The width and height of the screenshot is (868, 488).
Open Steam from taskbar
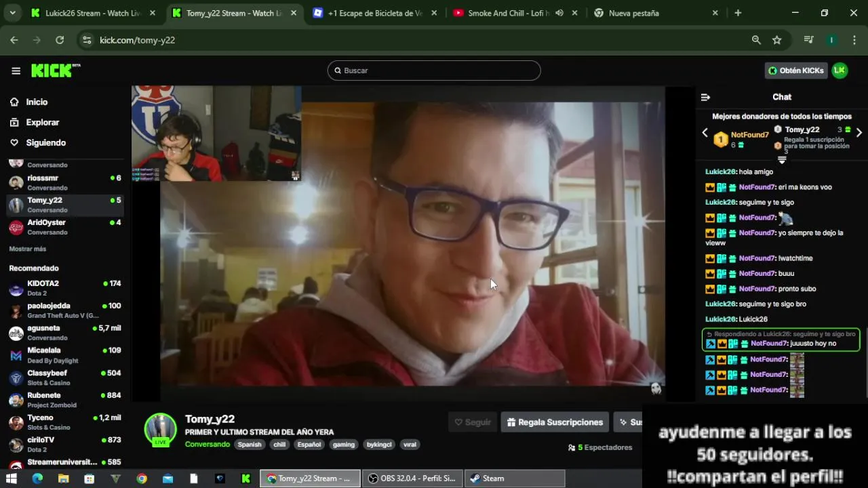(515, 479)
